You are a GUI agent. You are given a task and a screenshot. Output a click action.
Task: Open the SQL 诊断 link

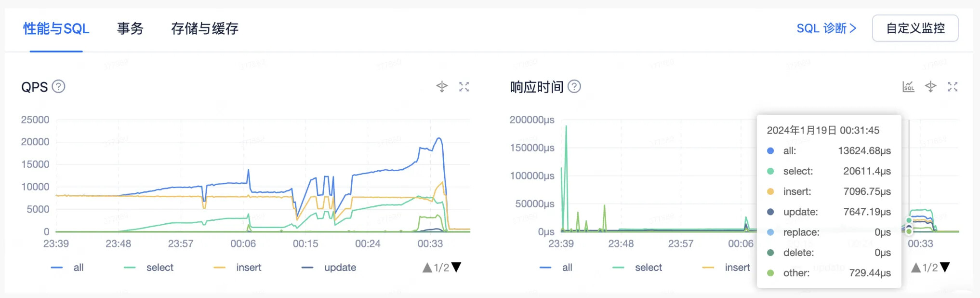[x=826, y=28]
